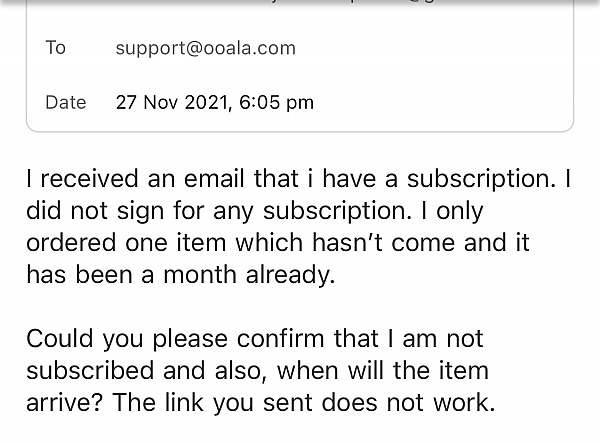The image size is (600, 443).
Task: Tap the line 'did not sign for any subscription'
Action: click(x=255, y=211)
